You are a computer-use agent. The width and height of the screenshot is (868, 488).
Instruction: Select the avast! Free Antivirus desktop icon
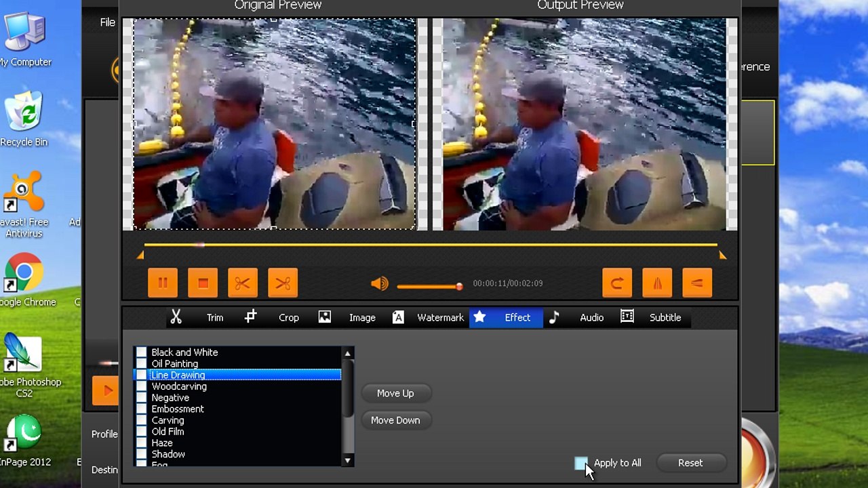tap(24, 205)
